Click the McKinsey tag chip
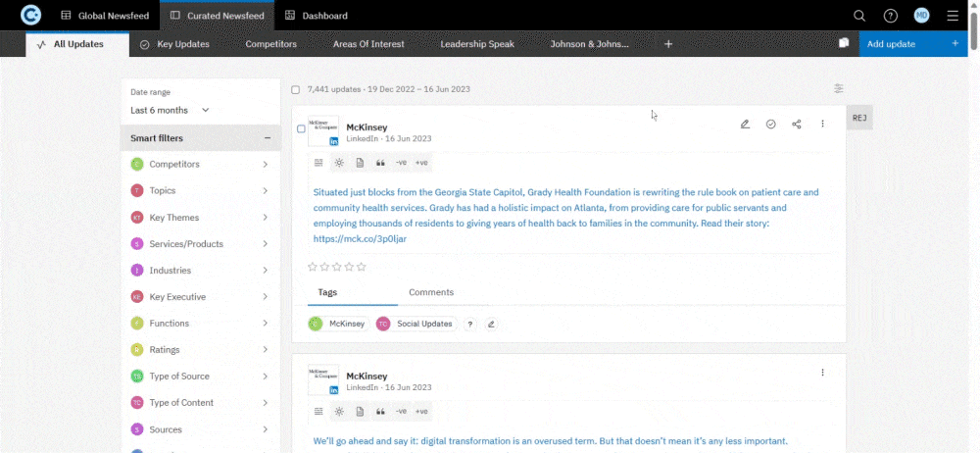 click(339, 325)
